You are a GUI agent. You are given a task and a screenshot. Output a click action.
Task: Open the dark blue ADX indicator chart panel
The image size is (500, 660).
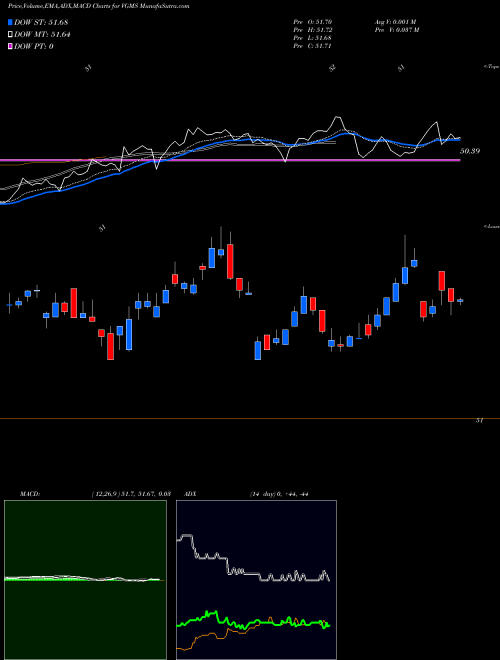point(256,580)
